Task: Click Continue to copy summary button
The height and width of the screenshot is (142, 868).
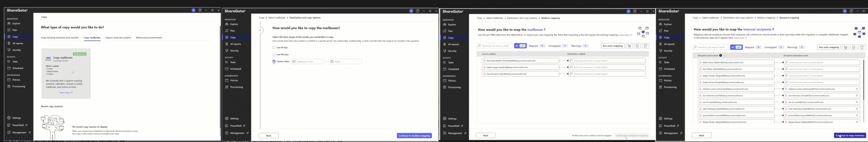Action: [x=850, y=136]
